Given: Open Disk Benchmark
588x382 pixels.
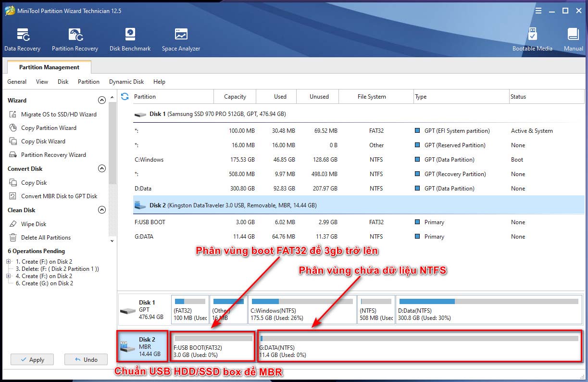Looking at the screenshot, I should [130, 39].
